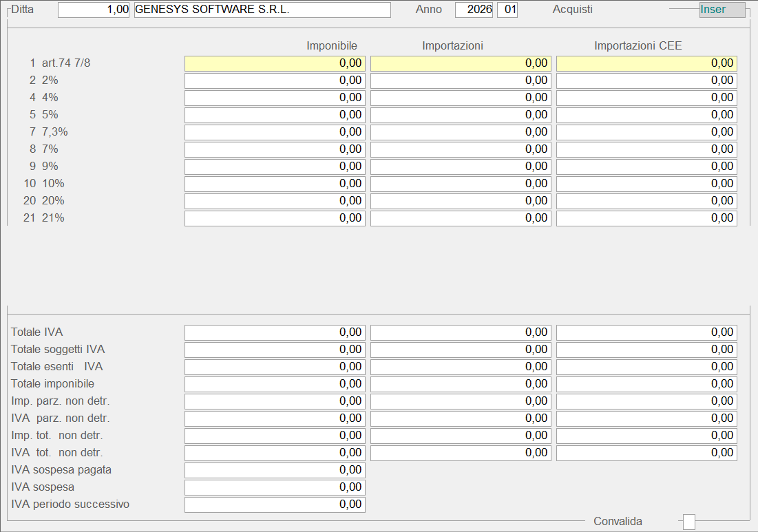Select Imponibile field for art.74 7/8
Image resolution: width=758 pixels, height=532 pixels.
[x=275, y=63]
